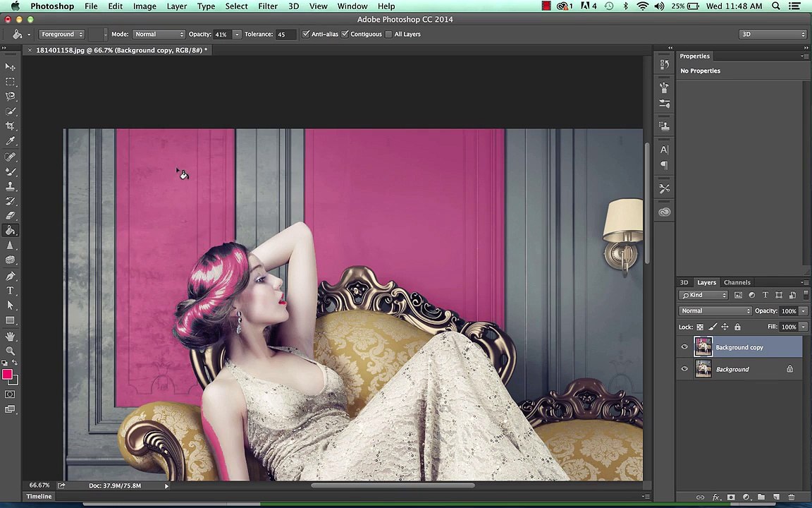Open the Filter menu
Image resolution: width=812 pixels, height=508 pixels.
pos(268,6)
